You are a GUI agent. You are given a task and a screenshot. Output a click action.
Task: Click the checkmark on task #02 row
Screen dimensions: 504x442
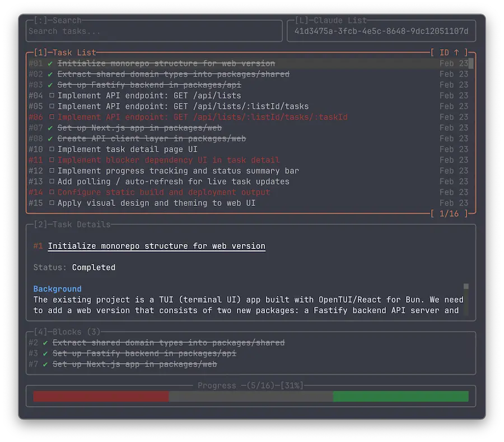point(50,74)
